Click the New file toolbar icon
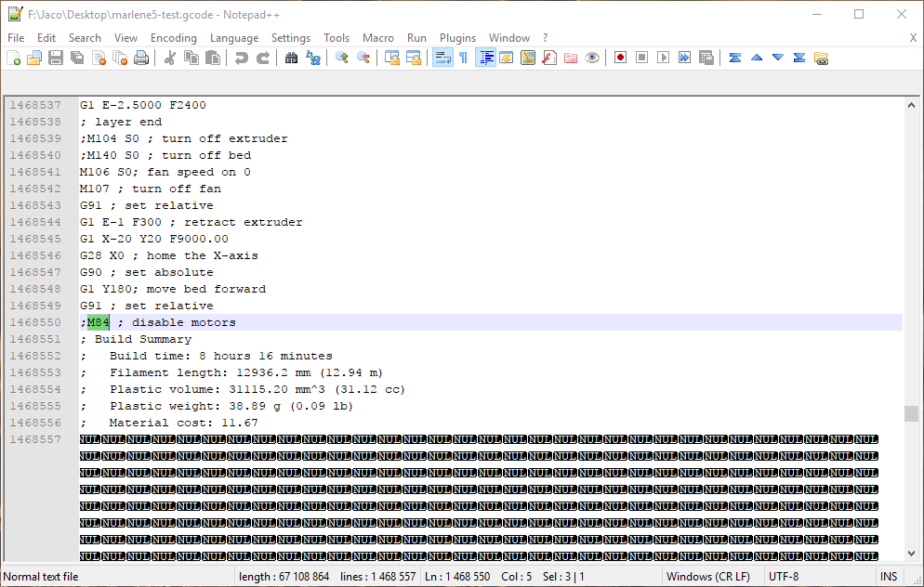This screenshot has width=924, height=587. 14,58
